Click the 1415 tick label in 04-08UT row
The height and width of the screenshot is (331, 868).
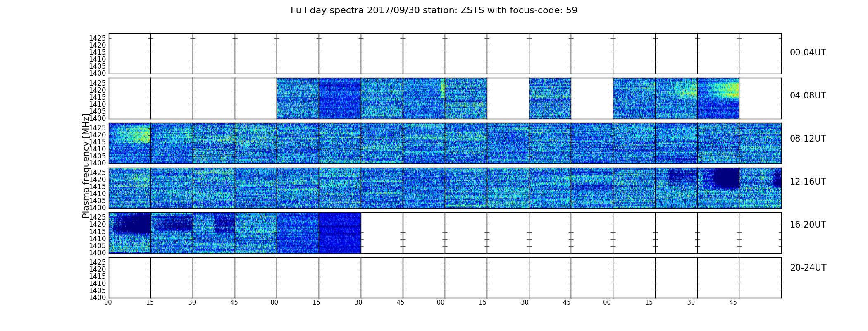coord(98,97)
